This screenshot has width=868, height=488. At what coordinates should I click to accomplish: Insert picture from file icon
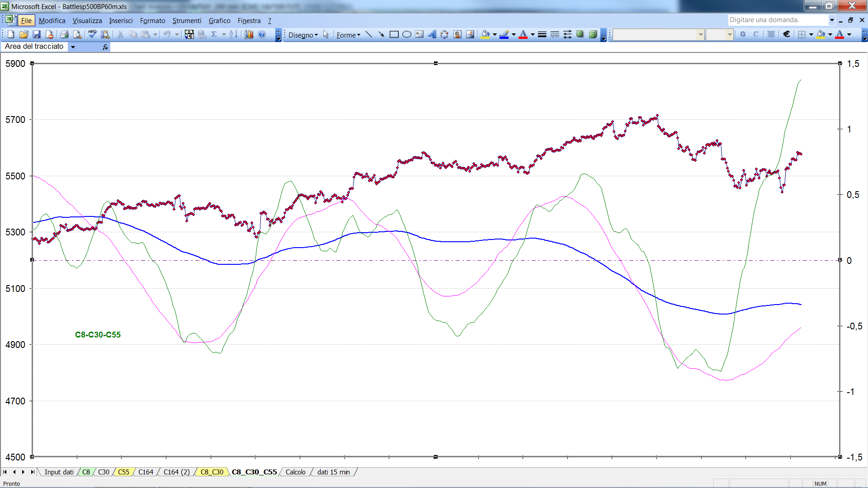click(x=470, y=34)
